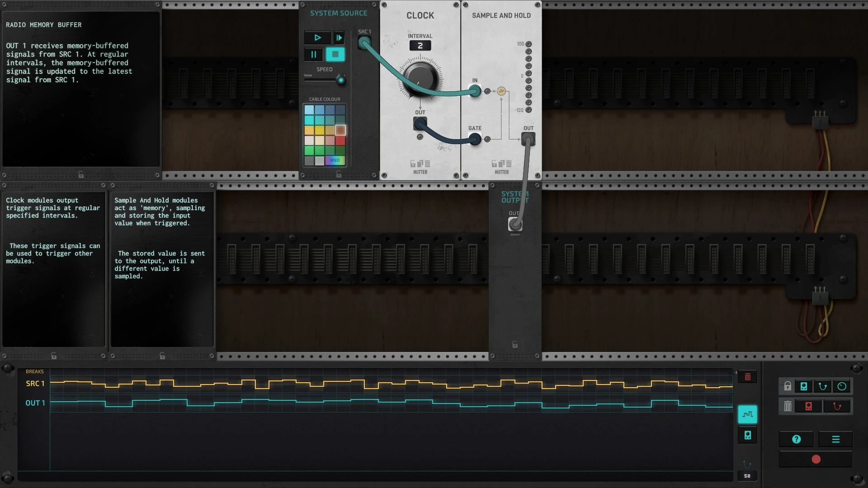Open the hamburger main menu
Image resolution: width=868 pixels, height=488 pixels.
tap(835, 439)
